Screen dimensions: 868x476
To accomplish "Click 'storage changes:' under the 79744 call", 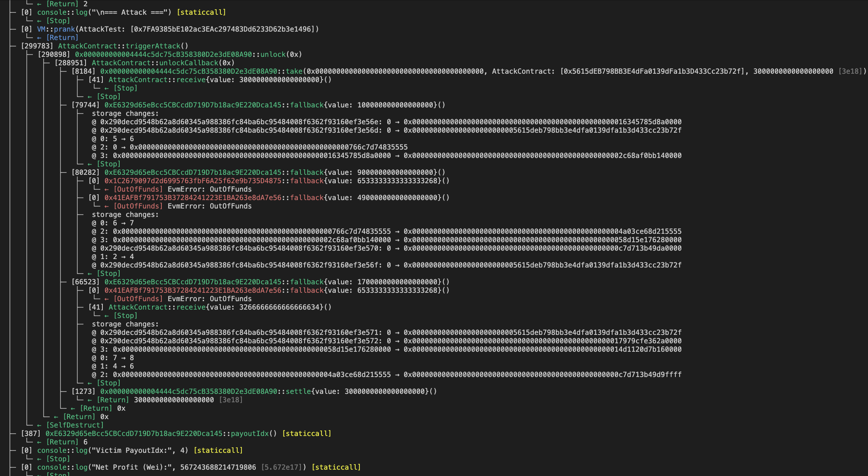I will (x=125, y=113).
